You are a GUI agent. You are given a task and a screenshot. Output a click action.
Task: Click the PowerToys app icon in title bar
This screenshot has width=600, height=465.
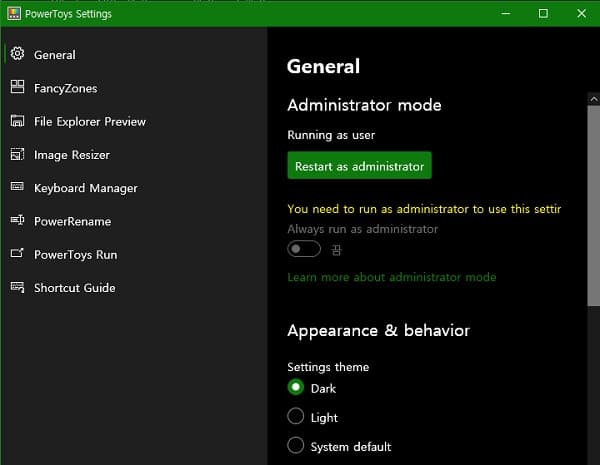coord(14,13)
